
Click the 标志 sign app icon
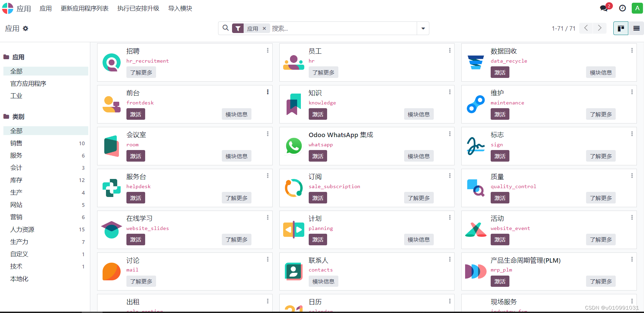[x=476, y=146]
